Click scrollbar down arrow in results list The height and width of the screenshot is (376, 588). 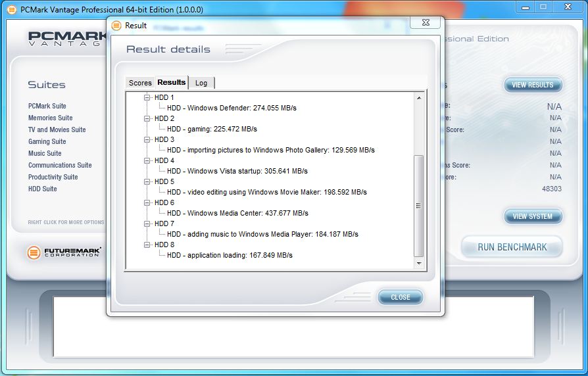coord(419,264)
